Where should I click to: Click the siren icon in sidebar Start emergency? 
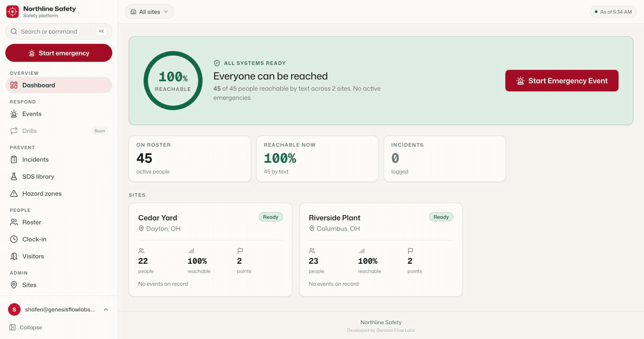pos(32,53)
